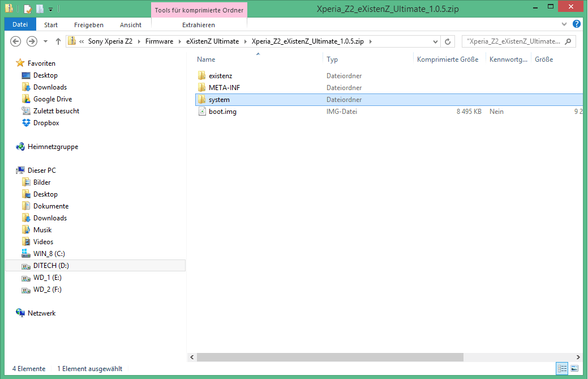
Task: Open Downloads under Favoriten
Action: (50, 87)
